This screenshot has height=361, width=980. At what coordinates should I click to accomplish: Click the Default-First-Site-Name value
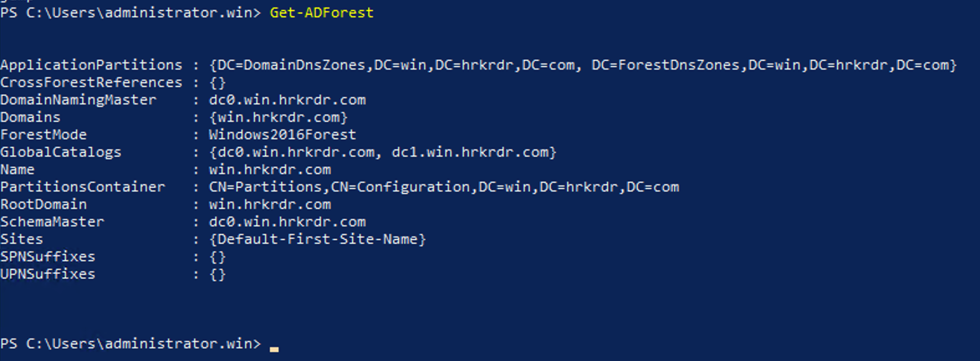pyautogui.click(x=318, y=239)
